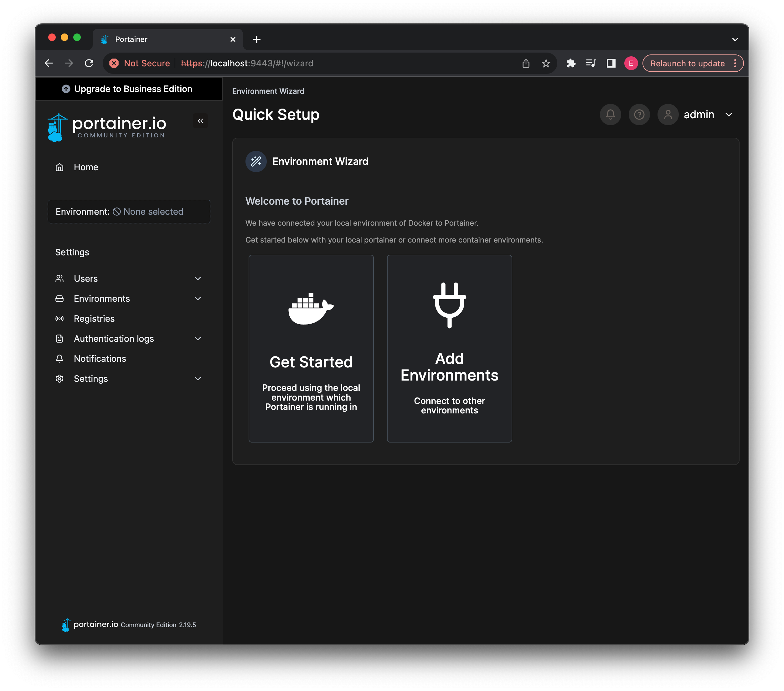Screen dimensions: 784x691
Task: Click the portainer.io logo in sidebar
Action: pos(107,128)
